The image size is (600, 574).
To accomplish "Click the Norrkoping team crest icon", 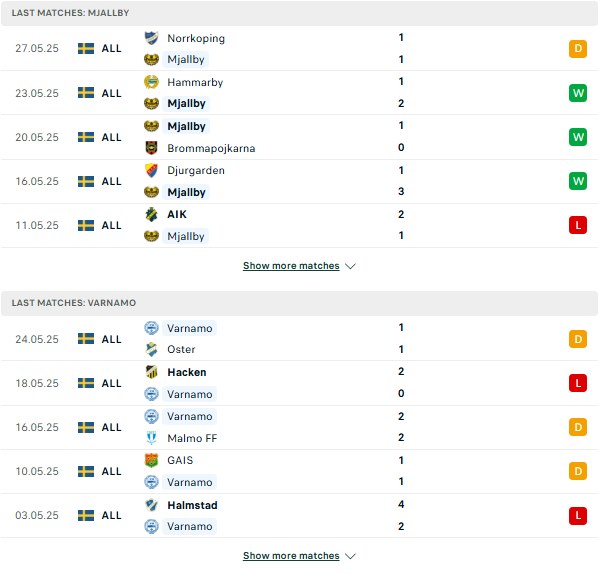I will (x=151, y=38).
